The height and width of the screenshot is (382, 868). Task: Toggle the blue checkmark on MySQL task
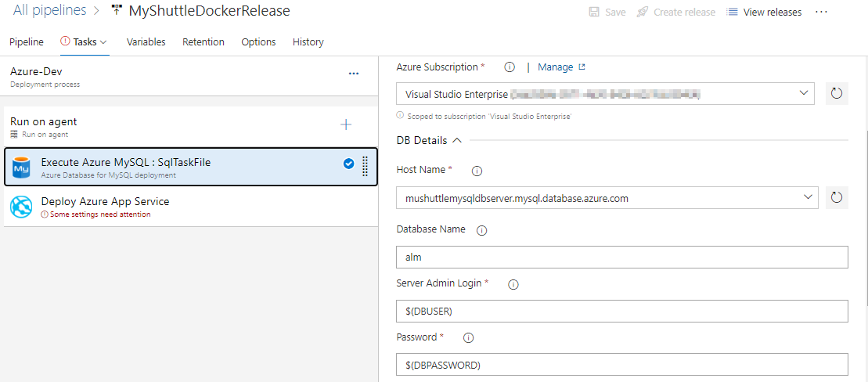click(x=349, y=164)
